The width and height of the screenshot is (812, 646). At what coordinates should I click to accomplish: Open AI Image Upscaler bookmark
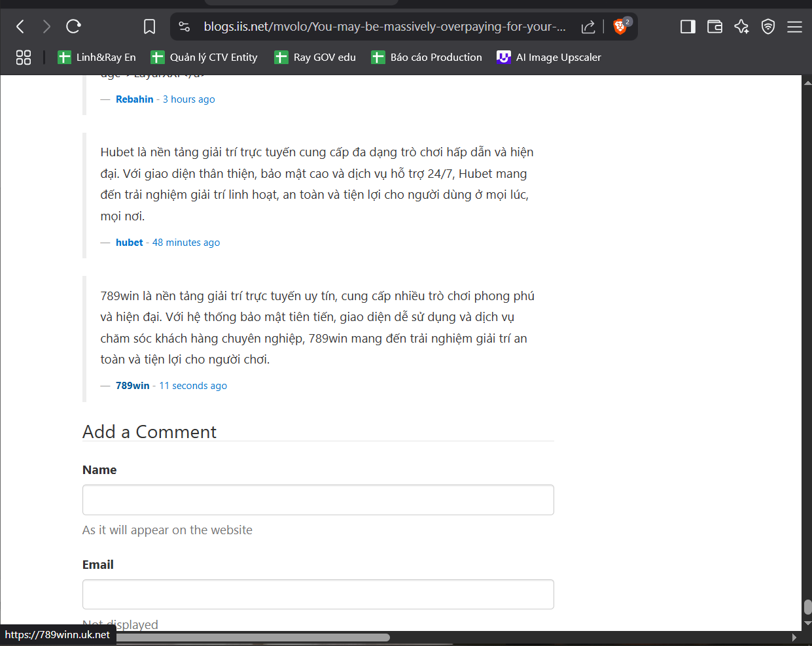(x=549, y=58)
